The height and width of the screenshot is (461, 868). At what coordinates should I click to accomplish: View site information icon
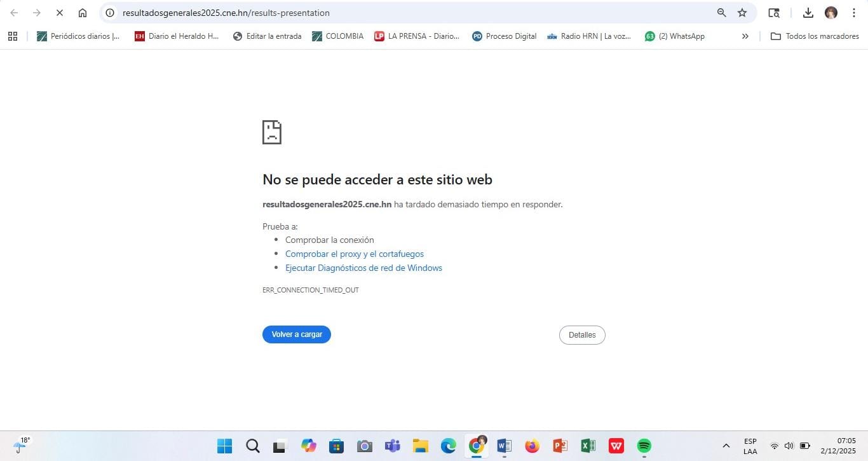tap(110, 13)
